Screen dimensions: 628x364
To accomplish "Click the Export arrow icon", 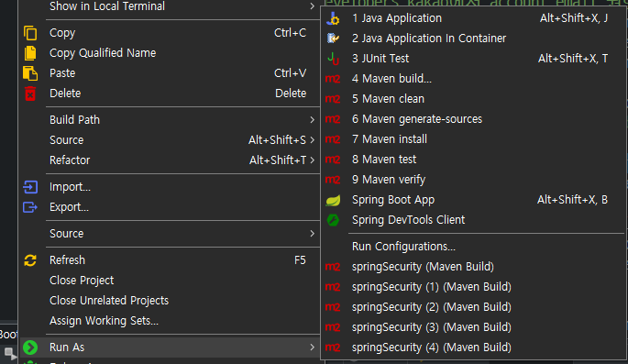I will click(30, 207).
